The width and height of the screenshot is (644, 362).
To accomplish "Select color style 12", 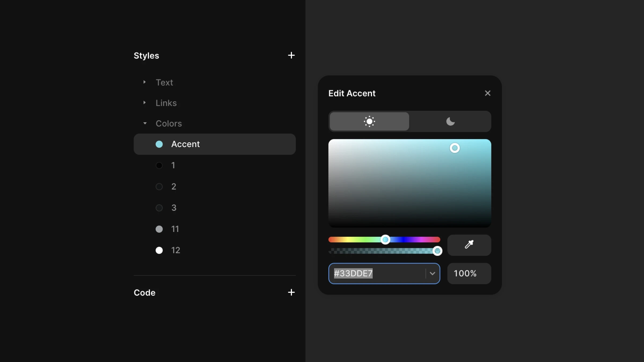I will tap(175, 250).
